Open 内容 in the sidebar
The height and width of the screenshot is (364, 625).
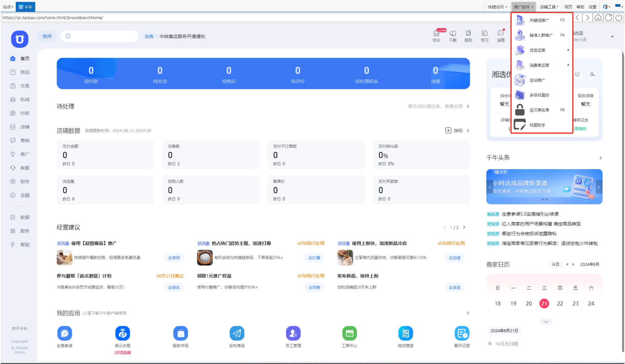point(20,113)
